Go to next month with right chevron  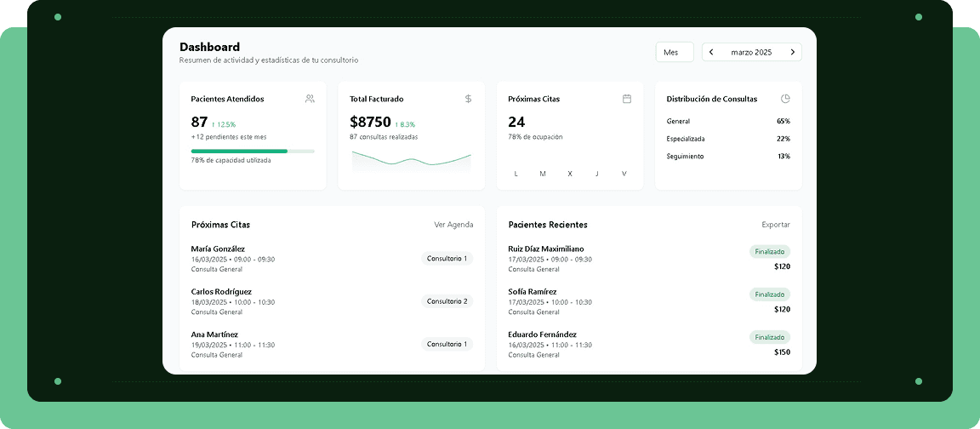[x=793, y=53]
